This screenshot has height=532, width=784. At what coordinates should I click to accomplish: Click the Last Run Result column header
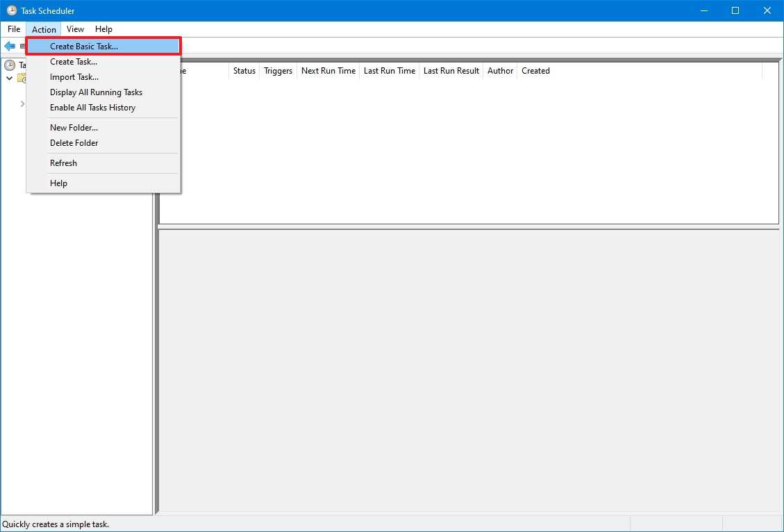pyautogui.click(x=451, y=71)
